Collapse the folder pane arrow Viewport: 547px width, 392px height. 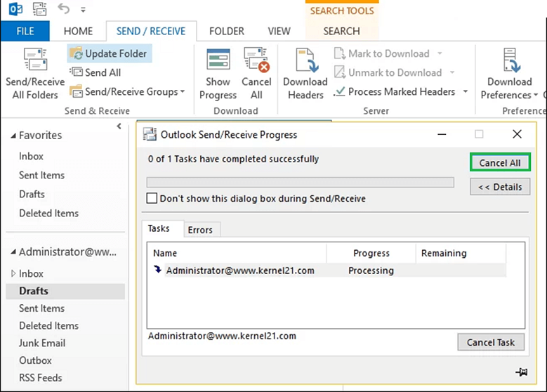click(x=119, y=126)
